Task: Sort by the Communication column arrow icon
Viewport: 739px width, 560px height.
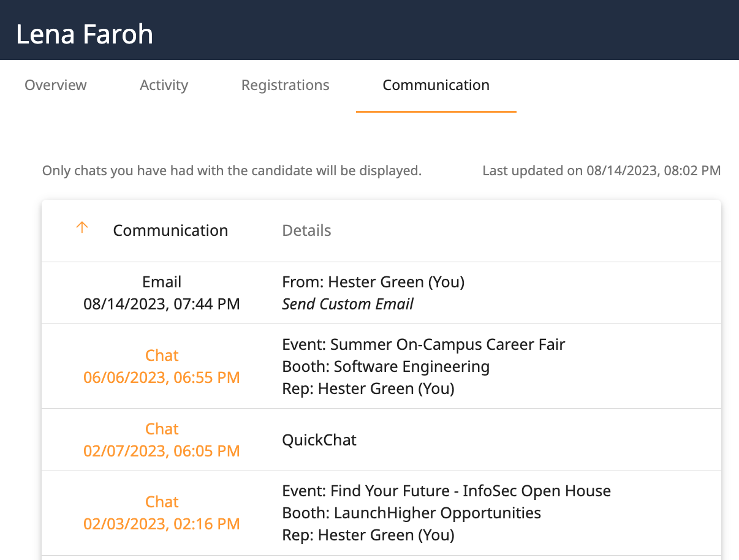Action: click(82, 228)
